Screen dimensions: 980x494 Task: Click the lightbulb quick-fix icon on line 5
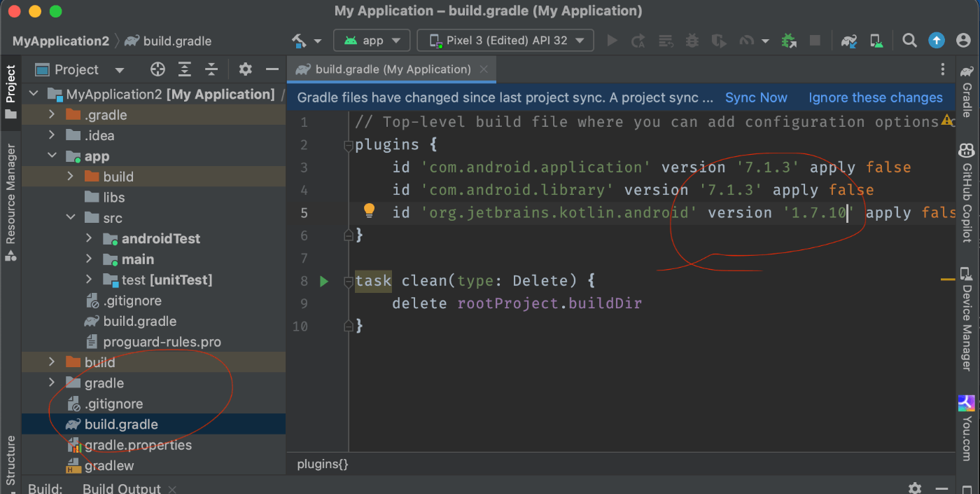click(x=369, y=210)
